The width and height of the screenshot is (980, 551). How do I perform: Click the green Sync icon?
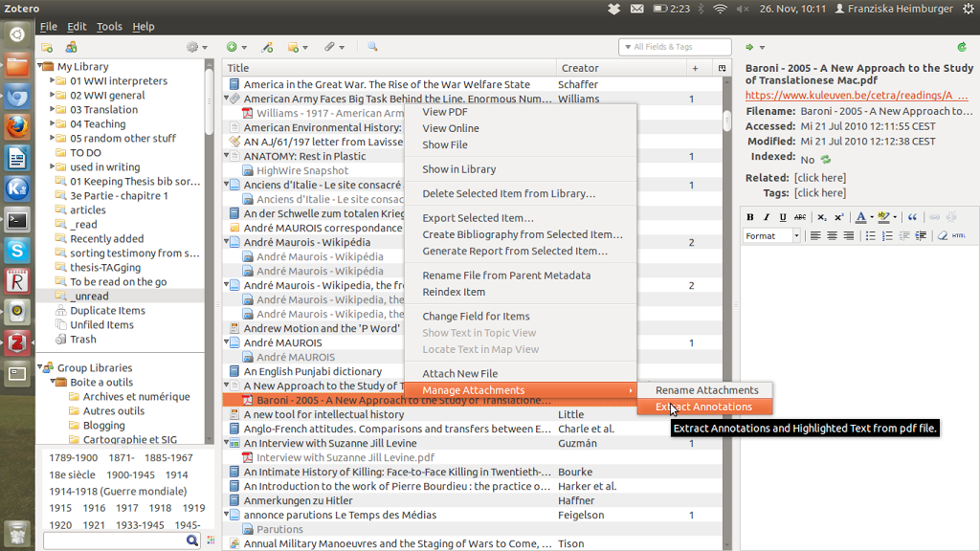[x=962, y=47]
